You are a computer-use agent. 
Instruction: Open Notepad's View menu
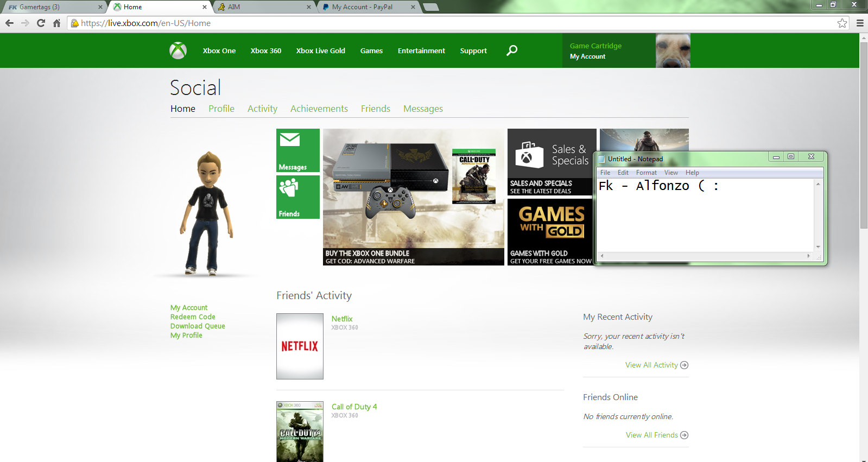(671, 173)
